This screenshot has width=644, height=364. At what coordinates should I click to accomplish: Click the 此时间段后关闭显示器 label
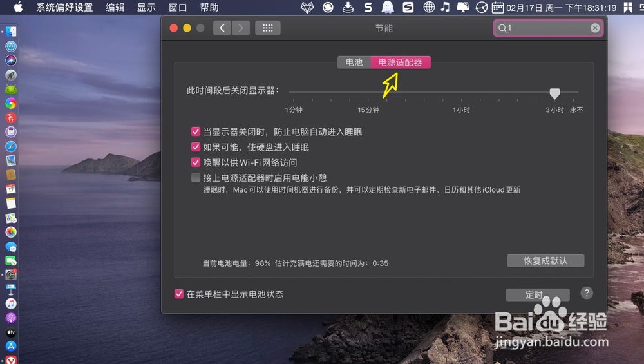(232, 90)
